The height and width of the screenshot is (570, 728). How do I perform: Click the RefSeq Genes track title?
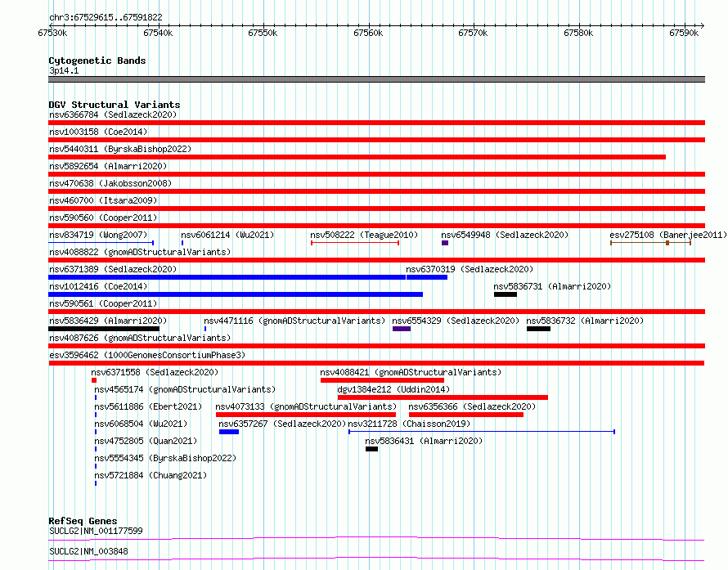pyautogui.click(x=83, y=521)
